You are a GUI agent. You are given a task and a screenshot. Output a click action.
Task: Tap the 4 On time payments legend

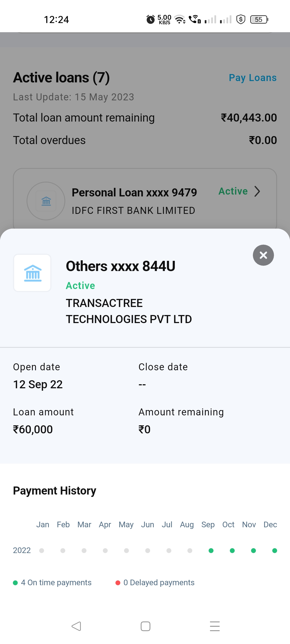52,583
